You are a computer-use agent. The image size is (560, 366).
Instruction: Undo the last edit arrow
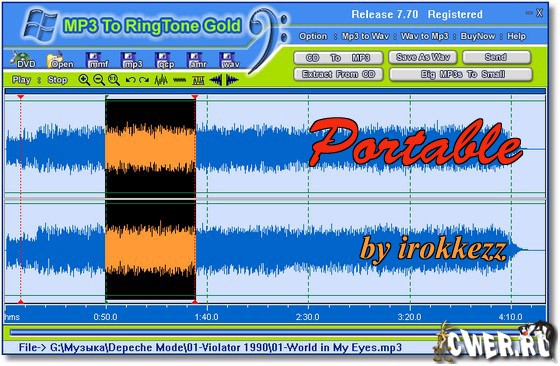[x=130, y=80]
